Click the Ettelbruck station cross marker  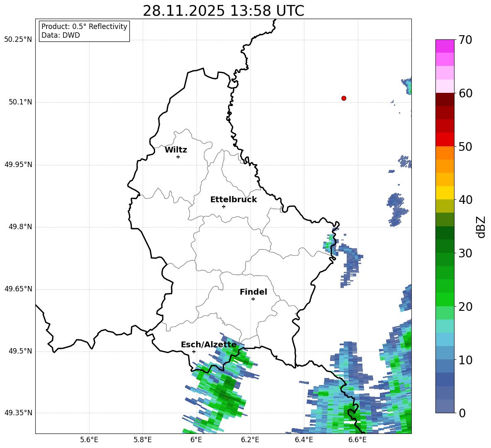pos(224,206)
